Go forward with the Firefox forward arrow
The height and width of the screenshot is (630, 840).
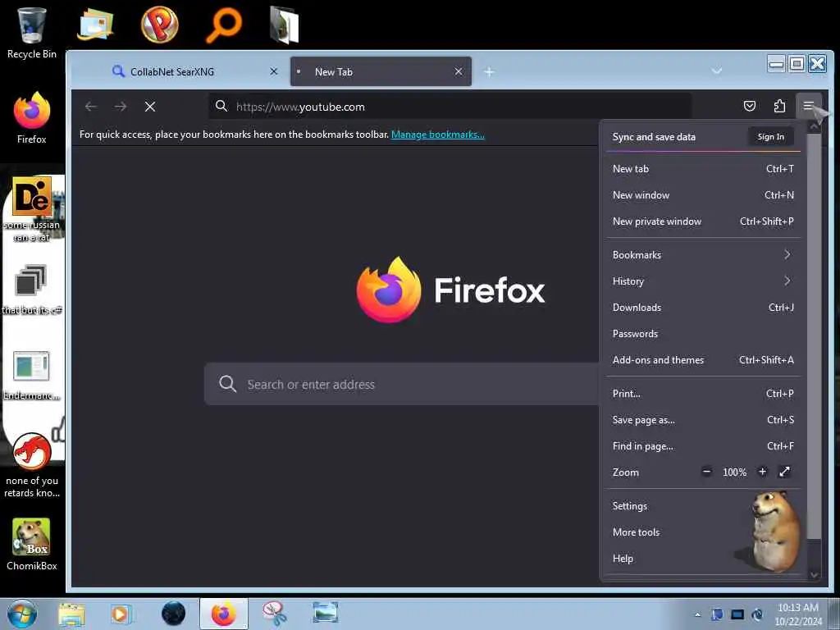pyautogui.click(x=121, y=107)
